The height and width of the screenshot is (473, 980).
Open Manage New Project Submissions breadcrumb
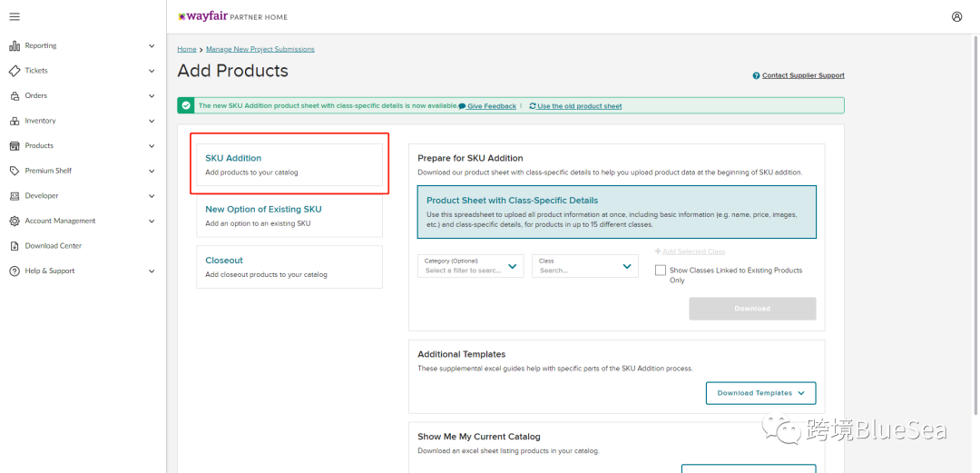pyautogui.click(x=260, y=49)
